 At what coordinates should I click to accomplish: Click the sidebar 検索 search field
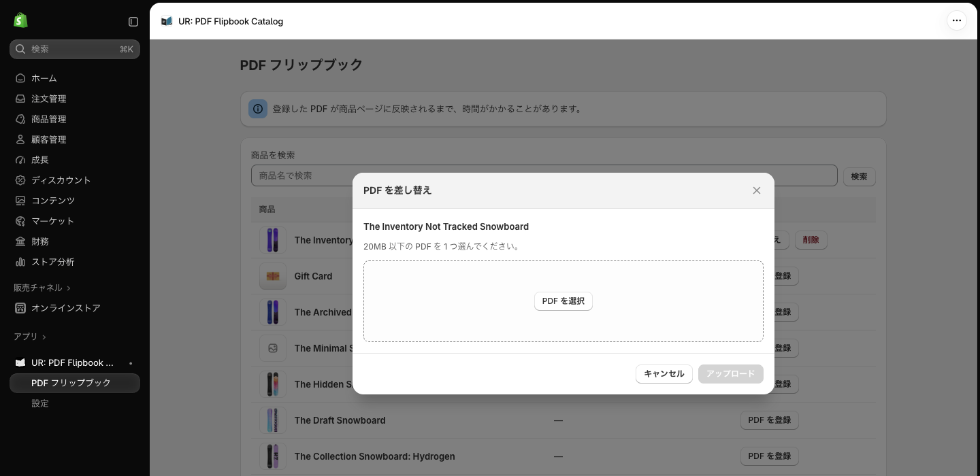click(75, 49)
